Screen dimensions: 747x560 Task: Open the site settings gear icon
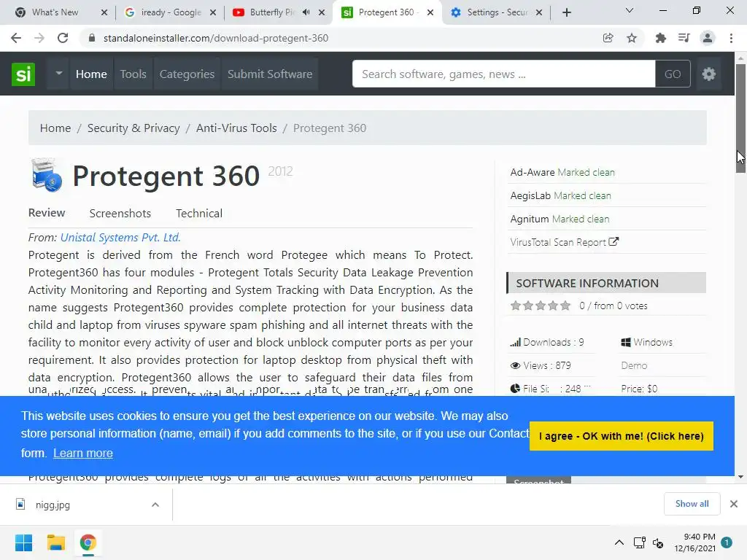(708, 74)
